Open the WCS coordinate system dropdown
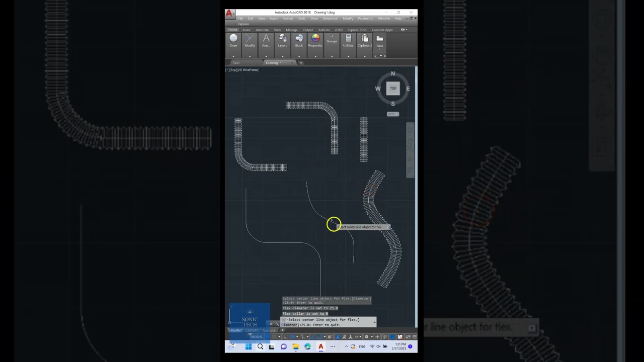Image resolution: width=644 pixels, height=362 pixels. click(x=393, y=114)
